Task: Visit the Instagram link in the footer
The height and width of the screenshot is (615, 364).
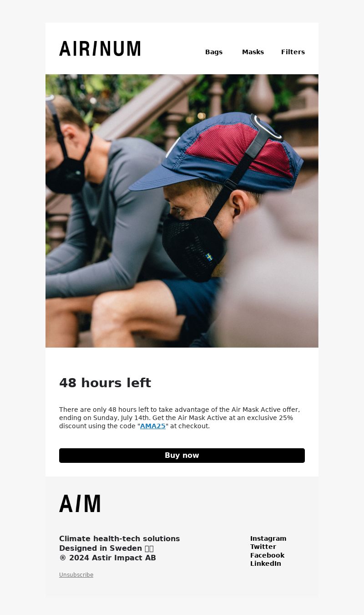Action: 268,538
